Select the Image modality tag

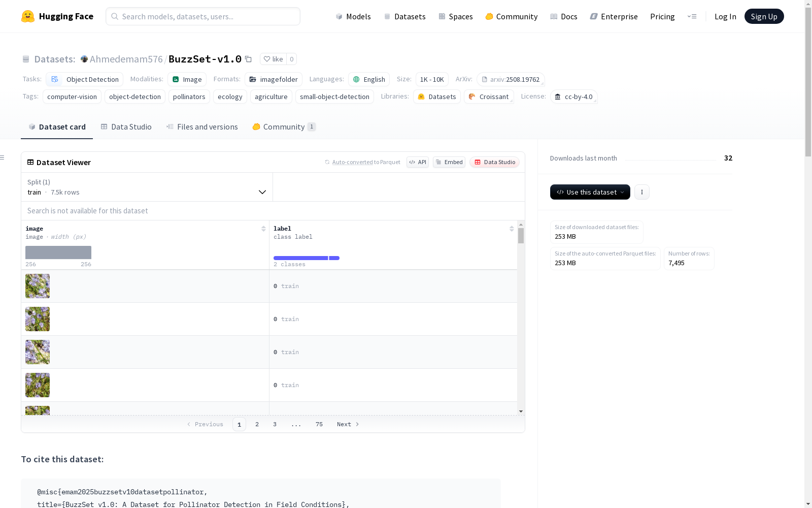pyautogui.click(x=187, y=79)
